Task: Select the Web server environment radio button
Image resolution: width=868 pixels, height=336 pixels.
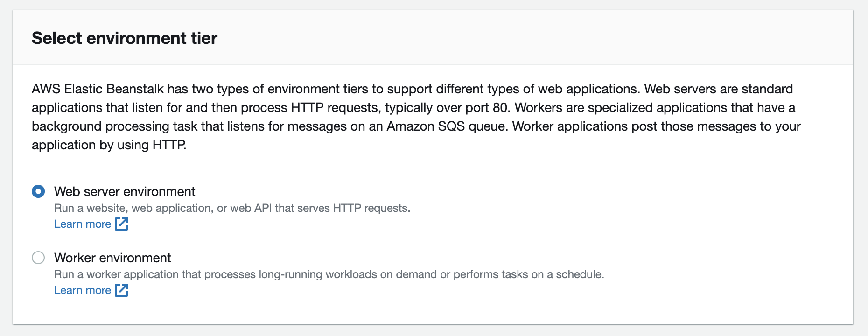Action: pyautogui.click(x=38, y=191)
